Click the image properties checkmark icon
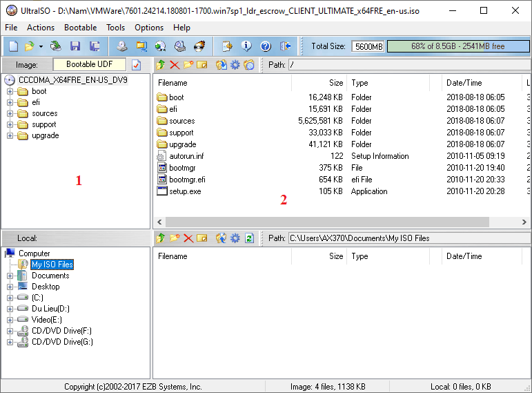The image size is (532, 393). tap(136, 64)
